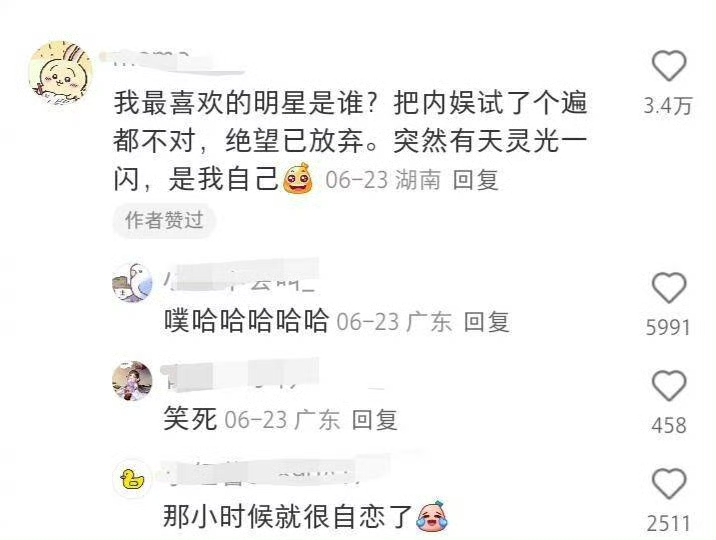
Task: Click blurred username above 笑死
Action: click(240, 376)
